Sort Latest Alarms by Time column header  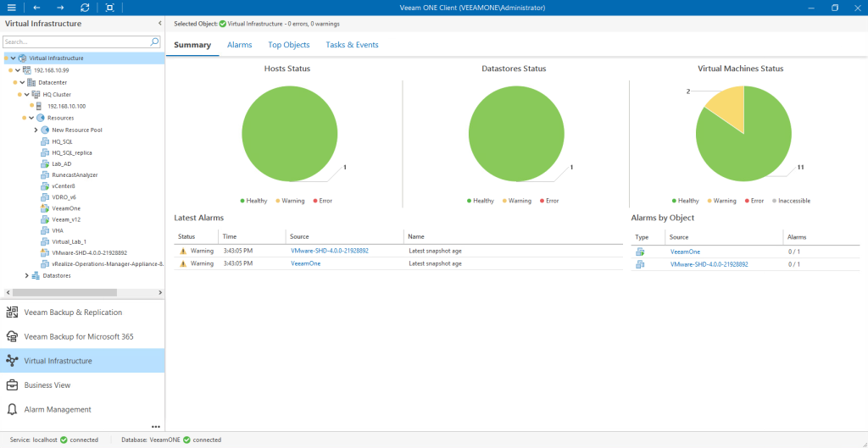pyautogui.click(x=251, y=237)
